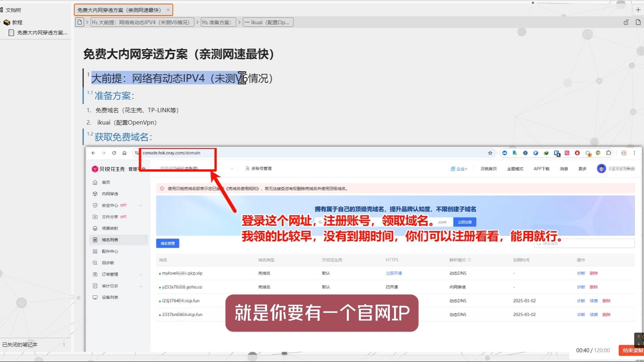Switch 主题模式 in the top navigation
The height and width of the screenshot is (362, 644).
click(x=515, y=169)
